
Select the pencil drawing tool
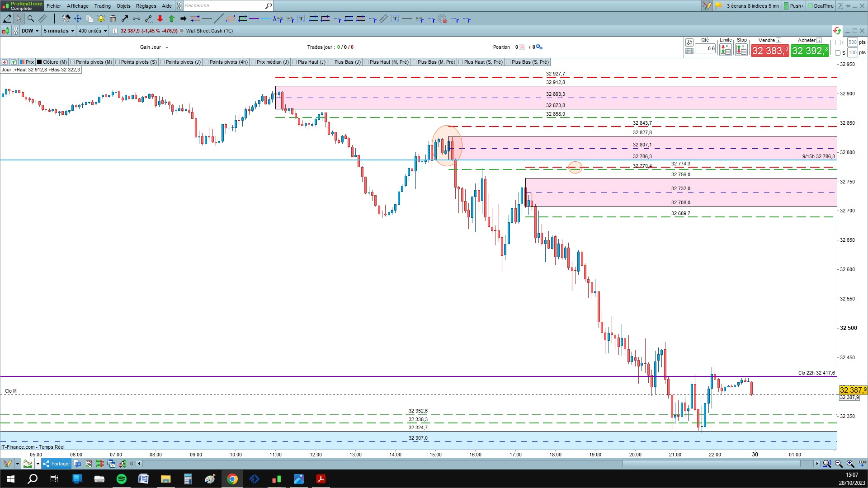tap(7, 19)
